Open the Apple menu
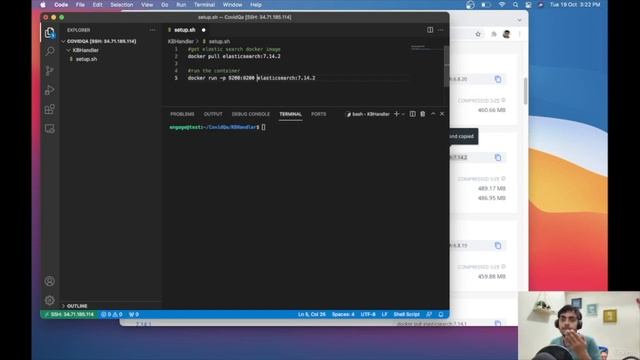Viewport: 640px width, 360px height. click(x=43, y=5)
